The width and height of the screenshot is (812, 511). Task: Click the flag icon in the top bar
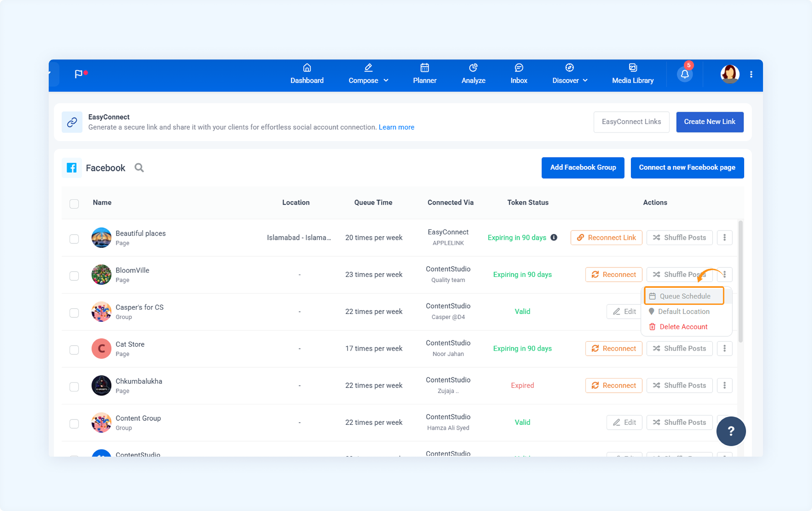78,74
